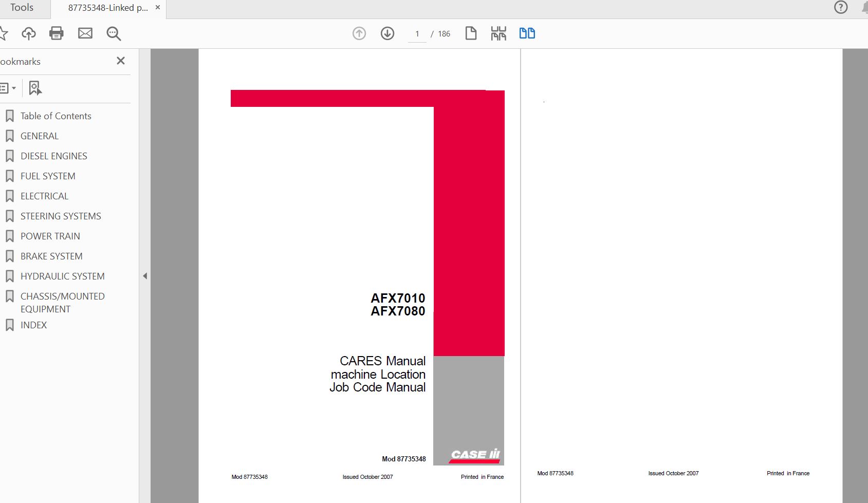Click bookmark icon beside FUEL SYSTEM
The height and width of the screenshot is (503, 868).
9,176
